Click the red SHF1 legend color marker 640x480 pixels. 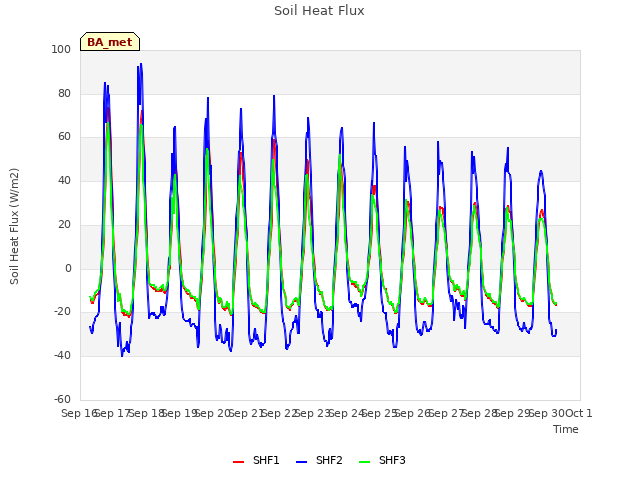pyautogui.click(x=238, y=462)
